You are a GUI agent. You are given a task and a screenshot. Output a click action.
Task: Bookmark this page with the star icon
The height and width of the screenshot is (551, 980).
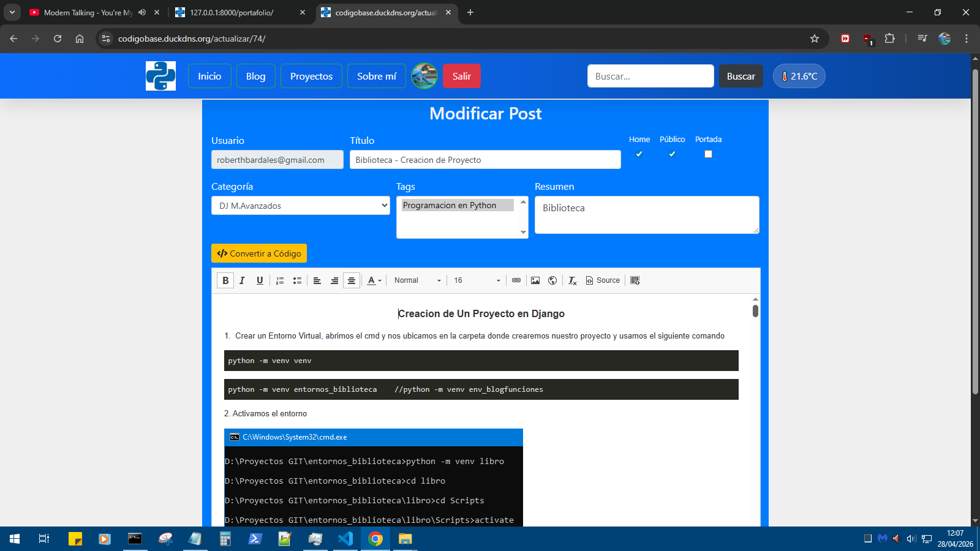(x=815, y=39)
